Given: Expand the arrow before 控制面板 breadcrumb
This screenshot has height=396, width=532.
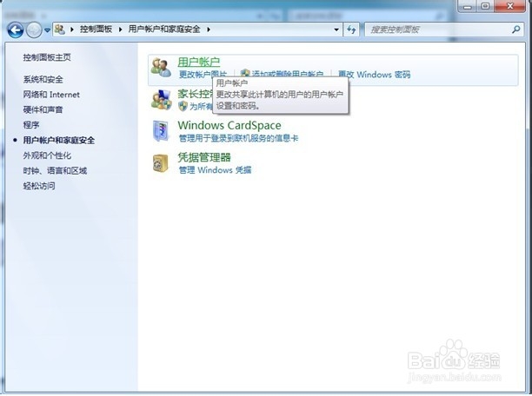Looking at the screenshot, I should (x=72, y=30).
